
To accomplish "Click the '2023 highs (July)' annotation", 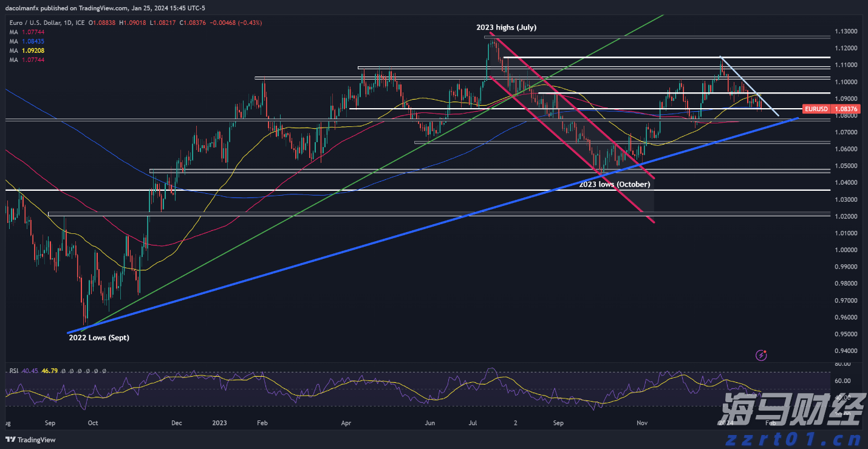I will pyautogui.click(x=506, y=27).
